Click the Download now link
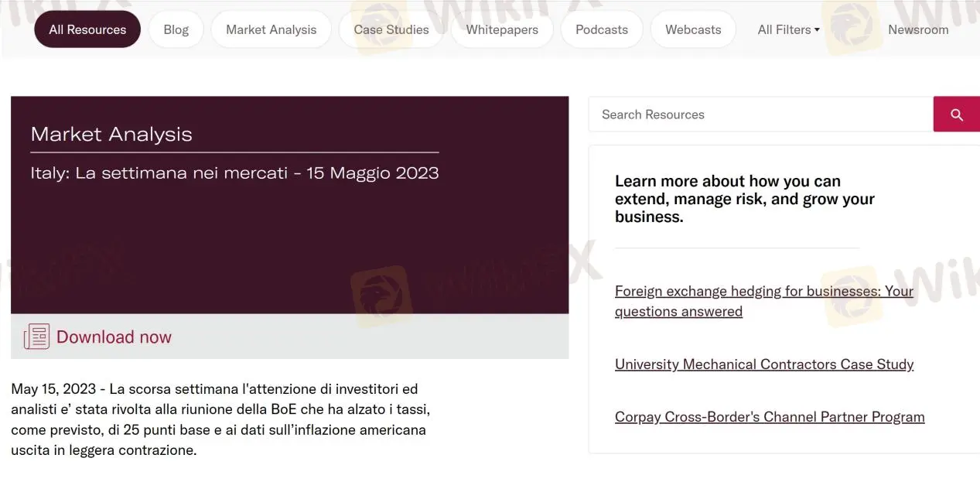 coord(114,337)
